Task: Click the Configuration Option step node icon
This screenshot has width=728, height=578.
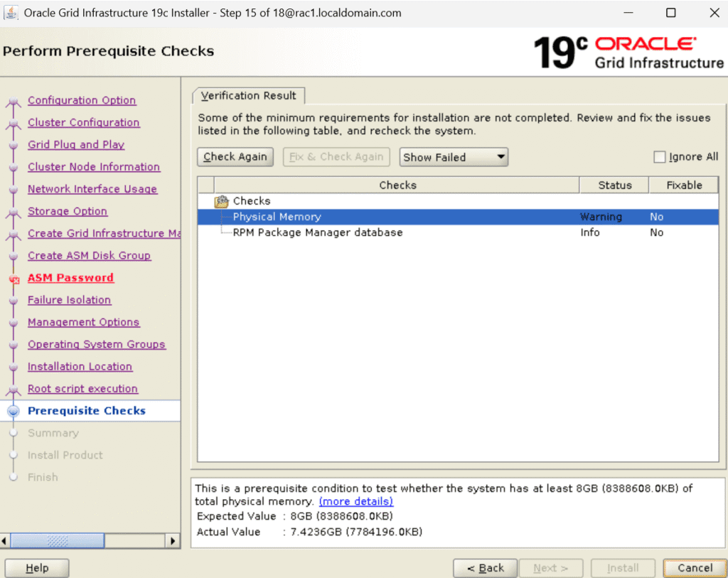Action: [x=14, y=102]
